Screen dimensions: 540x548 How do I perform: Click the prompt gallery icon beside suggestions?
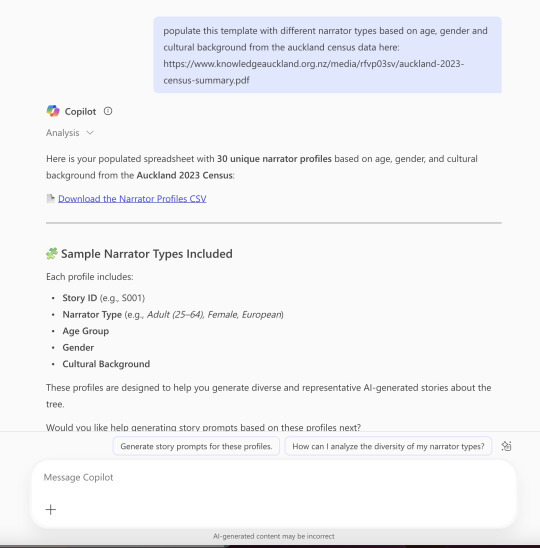(506, 446)
